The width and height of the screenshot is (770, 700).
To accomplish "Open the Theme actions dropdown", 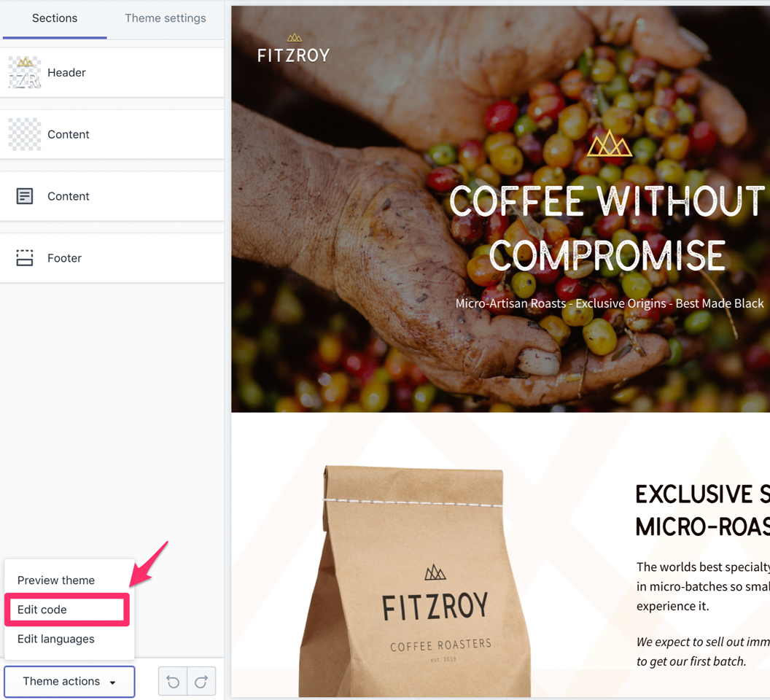I will click(69, 681).
